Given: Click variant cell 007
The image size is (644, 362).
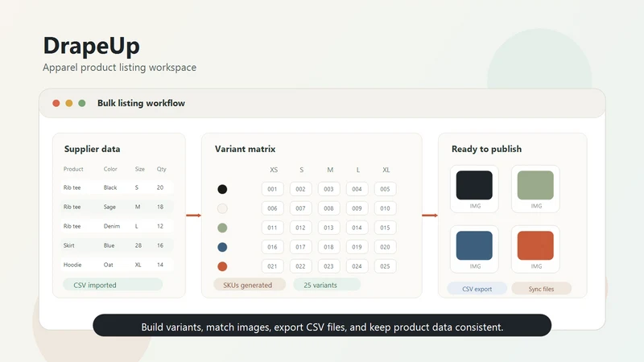Looking at the screenshot, I should 300,208.
